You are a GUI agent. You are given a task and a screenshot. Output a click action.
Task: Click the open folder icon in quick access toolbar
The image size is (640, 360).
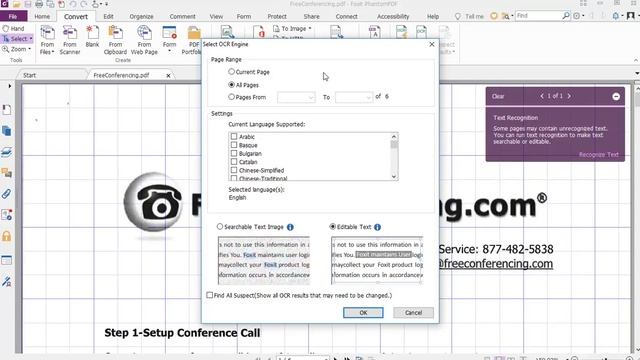17,4
